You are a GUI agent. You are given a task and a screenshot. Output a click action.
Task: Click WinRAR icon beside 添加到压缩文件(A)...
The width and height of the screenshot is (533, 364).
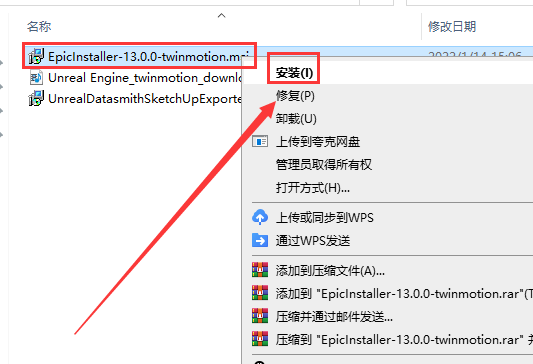point(260,270)
